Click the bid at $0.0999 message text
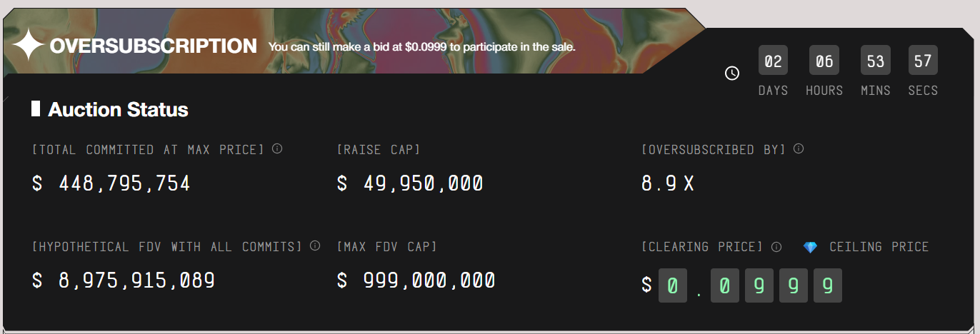This screenshot has width=980, height=334. tap(422, 47)
